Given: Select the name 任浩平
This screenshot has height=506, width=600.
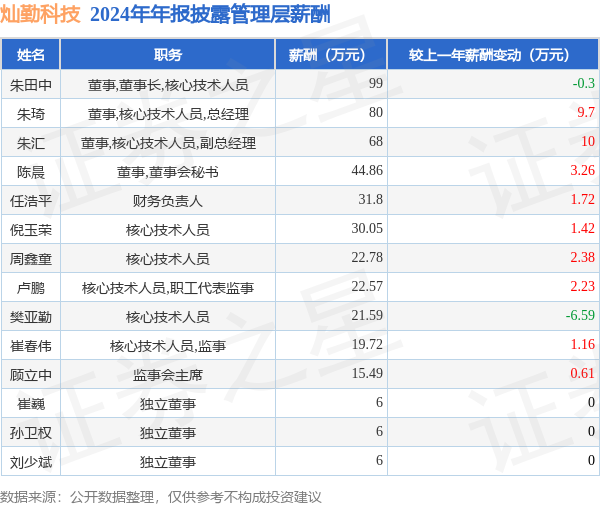Looking at the screenshot, I should coord(31,201).
